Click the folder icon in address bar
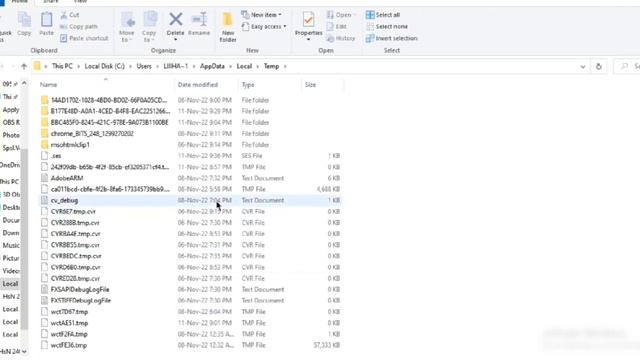Image resolution: width=640 pixels, height=360 pixels. coord(37,66)
